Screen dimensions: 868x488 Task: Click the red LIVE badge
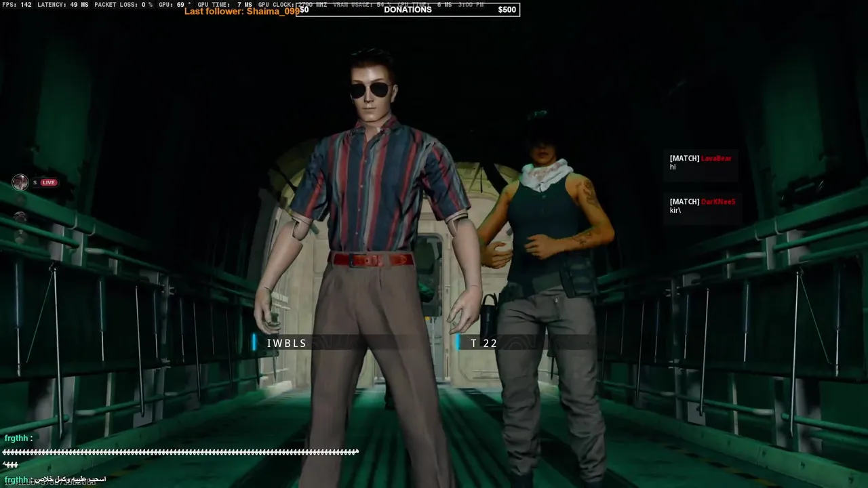48,182
